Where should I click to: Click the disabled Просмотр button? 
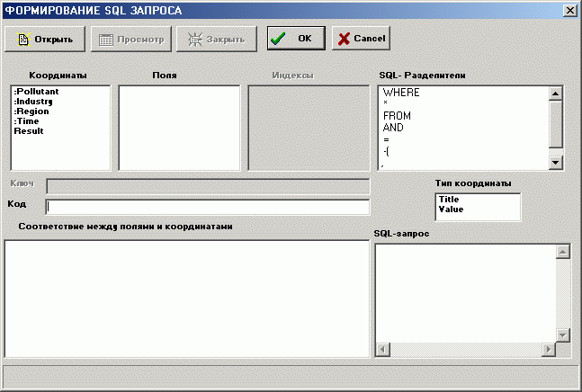(x=131, y=39)
